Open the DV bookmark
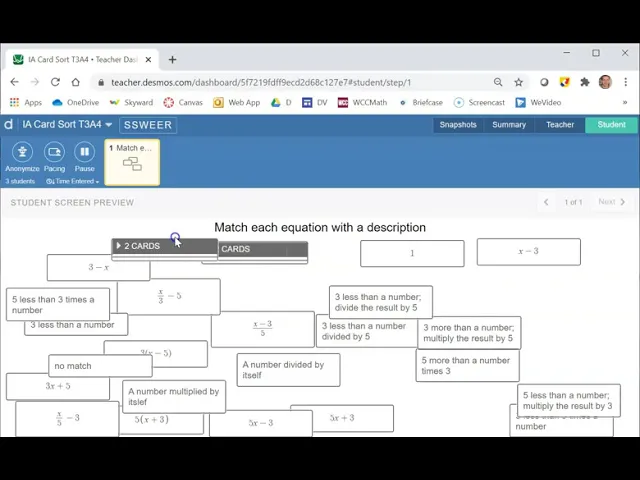Image resolution: width=640 pixels, height=480 pixels. pyautogui.click(x=315, y=102)
